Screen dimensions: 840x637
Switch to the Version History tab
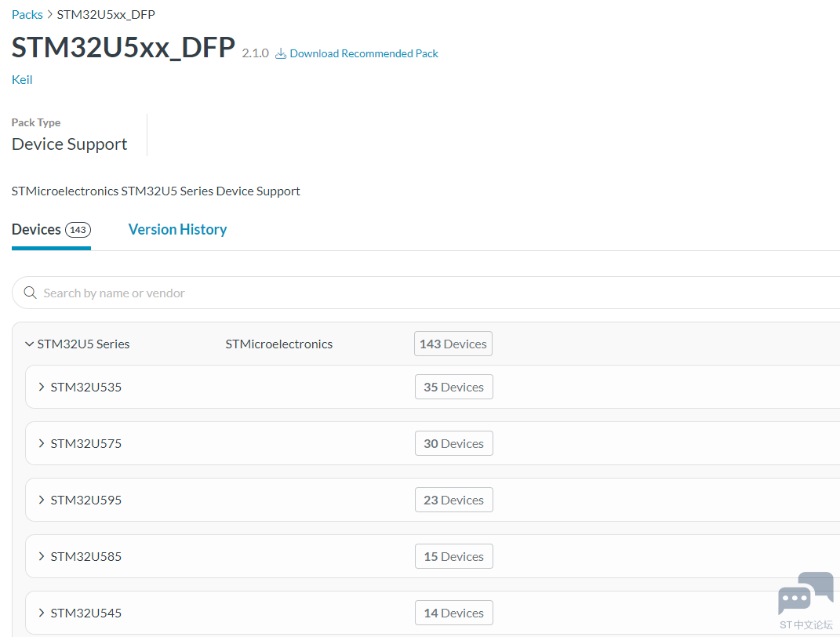click(x=177, y=229)
